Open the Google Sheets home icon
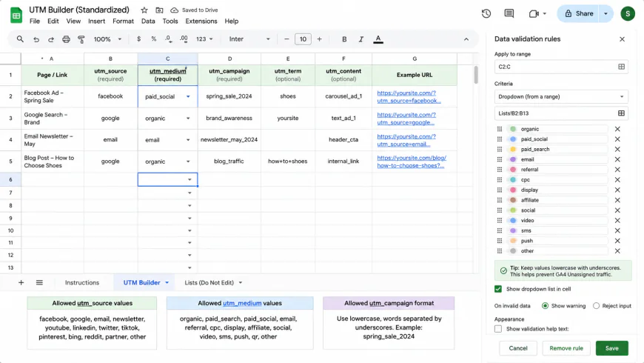 16,16
